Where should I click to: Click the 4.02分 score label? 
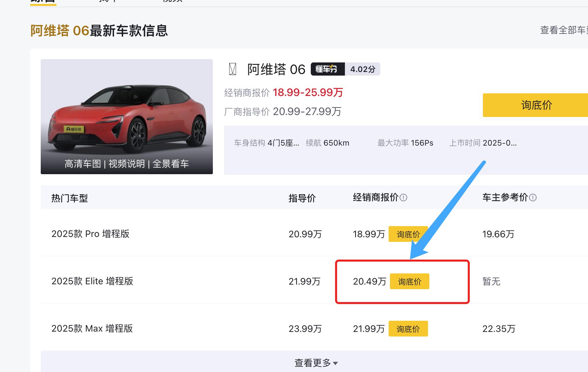[363, 69]
